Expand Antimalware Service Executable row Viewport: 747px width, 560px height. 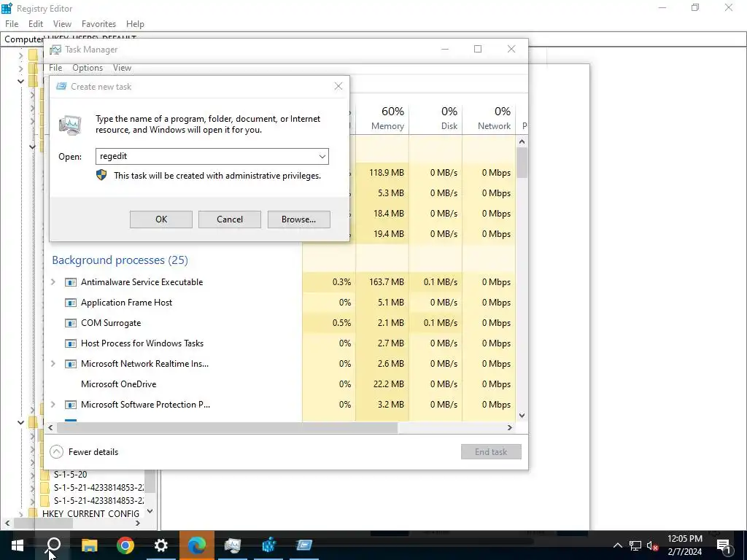53,282
